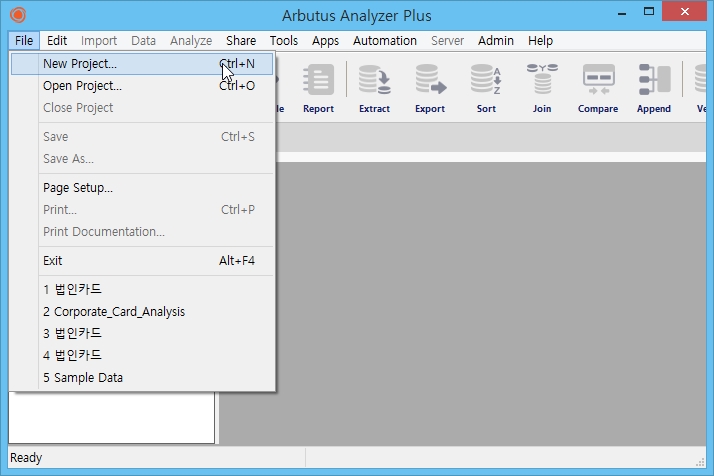The height and width of the screenshot is (476, 714).
Task: Click the Compare toolbar icon
Action: tap(598, 88)
